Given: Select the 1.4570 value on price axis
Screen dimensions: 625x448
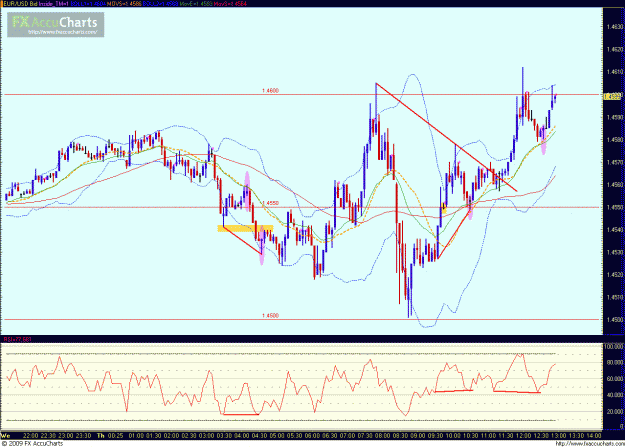Looking at the screenshot, I should [614, 162].
